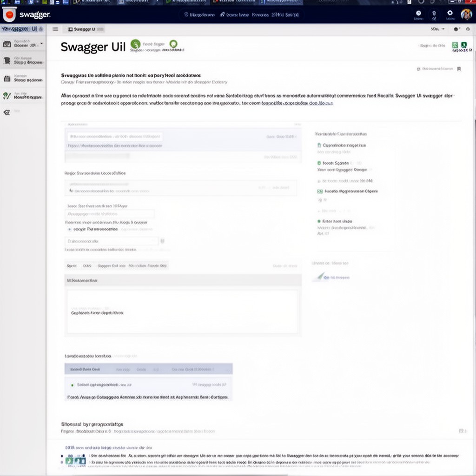Click the green thumbnail icons at the page bottom left

[76, 461]
